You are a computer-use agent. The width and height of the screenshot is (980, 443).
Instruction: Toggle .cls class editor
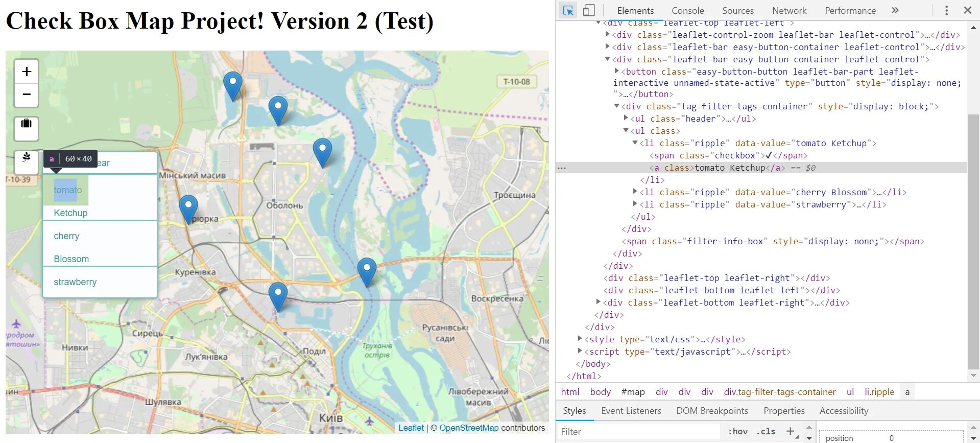[765, 431]
